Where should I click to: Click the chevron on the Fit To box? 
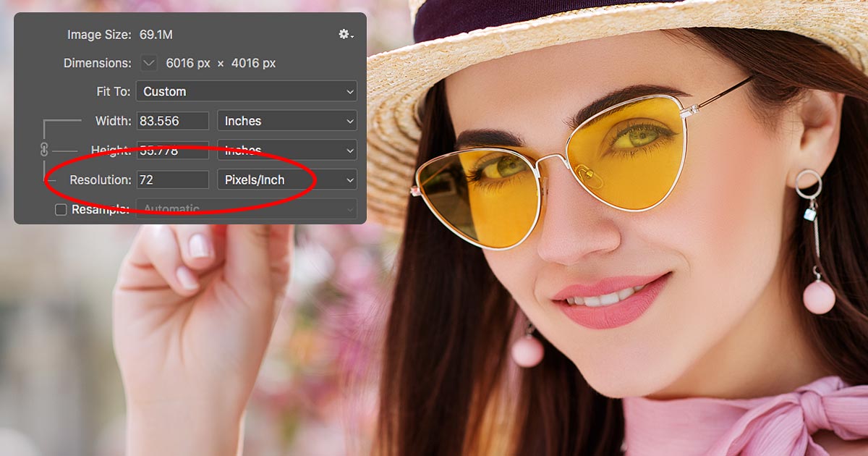pos(350,91)
